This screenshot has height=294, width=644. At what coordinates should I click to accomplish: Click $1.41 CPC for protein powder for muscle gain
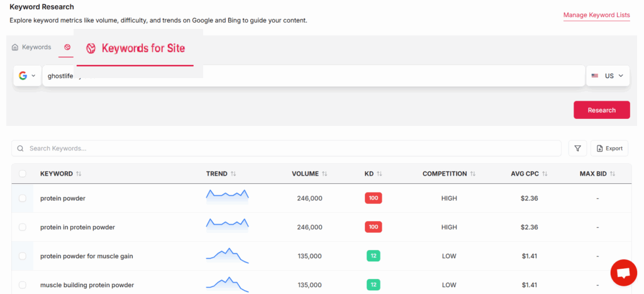click(530, 256)
